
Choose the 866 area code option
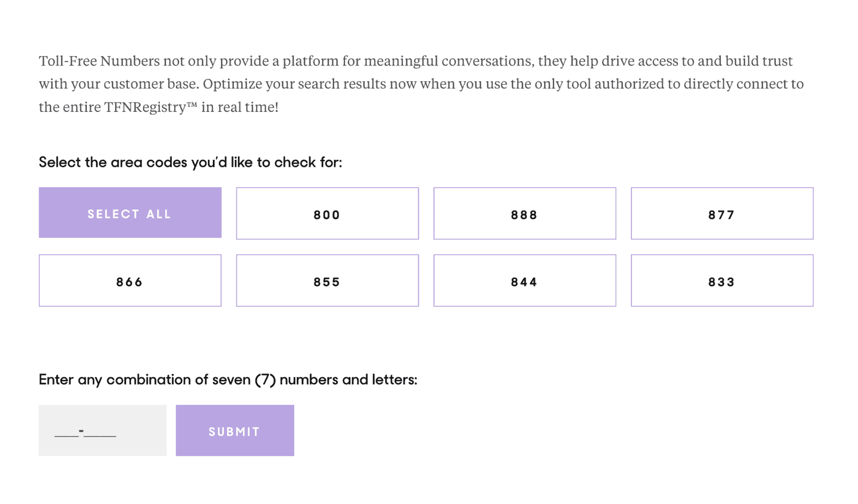click(x=130, y=281)
